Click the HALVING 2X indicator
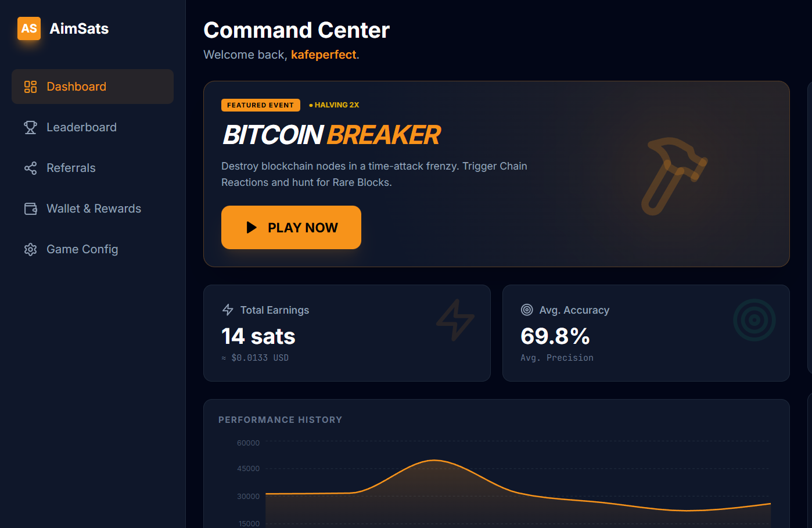Viewport: 812px width, 528px height. pyautogui.click(x=335, y=105)
